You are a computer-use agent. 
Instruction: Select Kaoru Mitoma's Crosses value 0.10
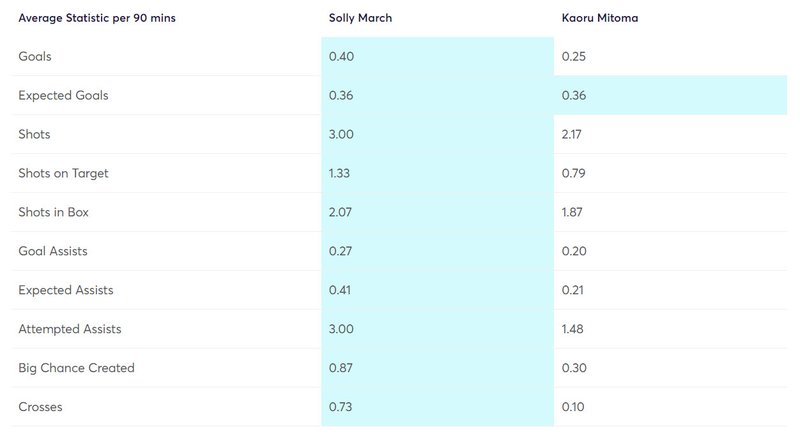click(x=573, y=407)
